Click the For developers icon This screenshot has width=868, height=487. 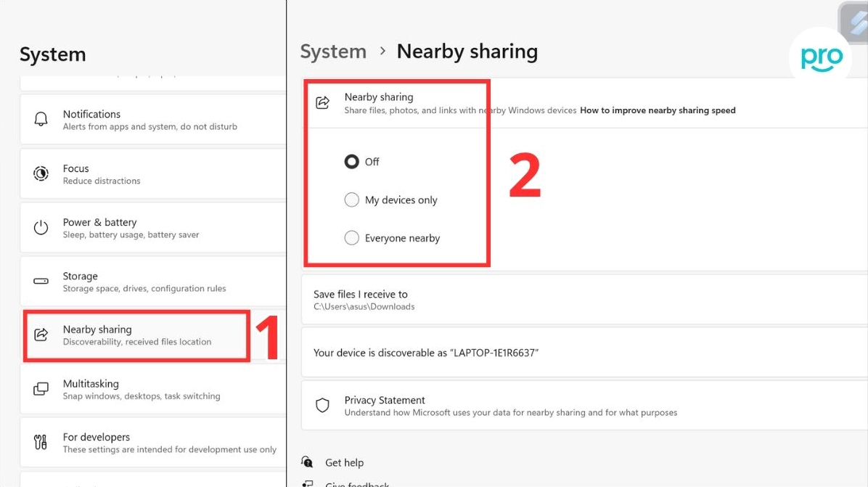pyautogui.click(x=39, y=442)
